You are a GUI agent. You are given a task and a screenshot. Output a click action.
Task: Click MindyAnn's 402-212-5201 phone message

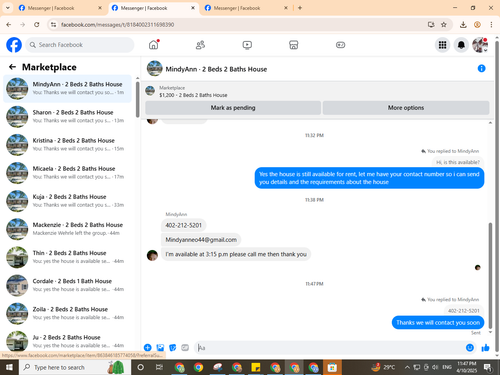pyautogui.click(x=183, y=225)
